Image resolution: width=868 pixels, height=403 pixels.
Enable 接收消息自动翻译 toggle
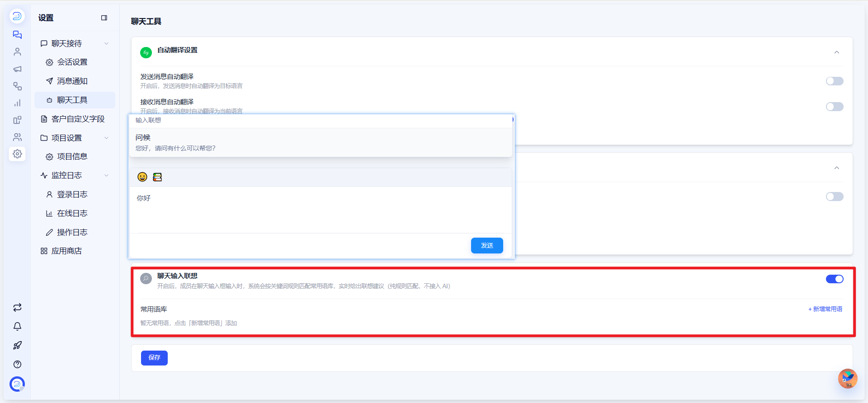point(835,107)
